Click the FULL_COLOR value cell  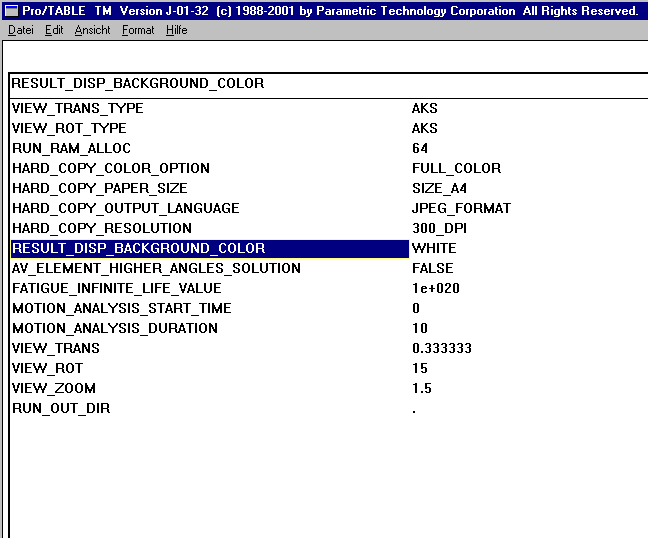coord(456,168)
